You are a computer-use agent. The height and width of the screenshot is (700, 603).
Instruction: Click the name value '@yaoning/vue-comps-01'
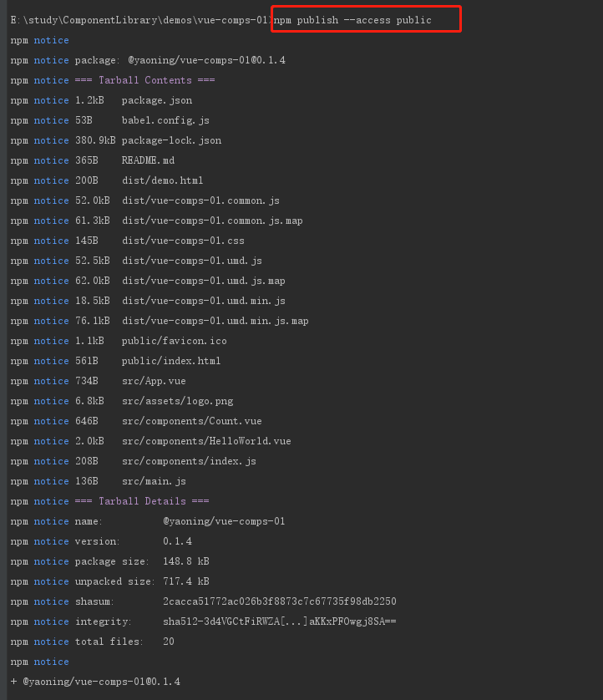click(224, 521)
